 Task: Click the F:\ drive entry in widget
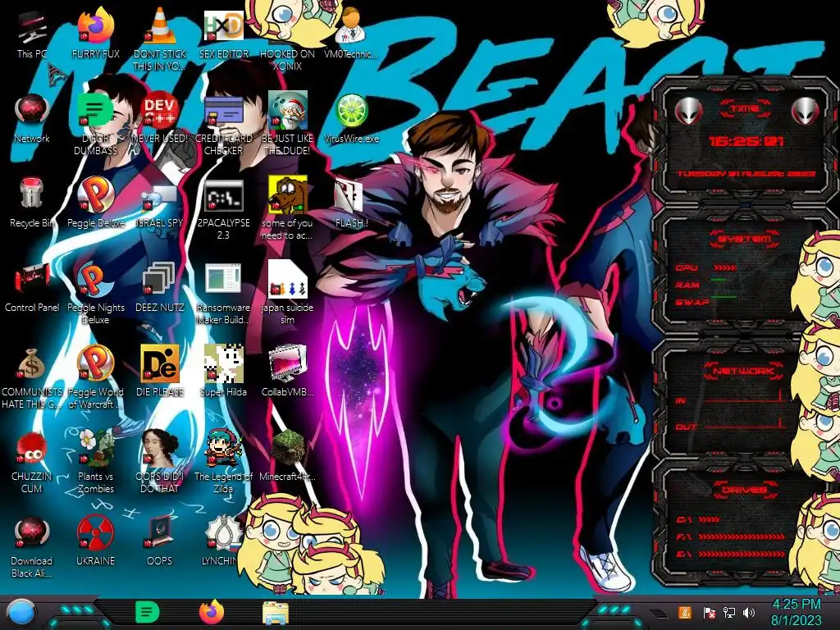point(730,536)
